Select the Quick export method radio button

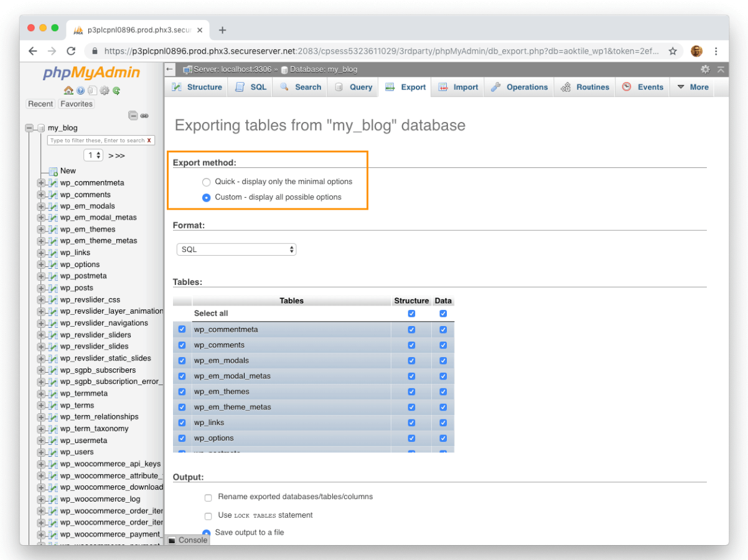[x=207, y=182]
